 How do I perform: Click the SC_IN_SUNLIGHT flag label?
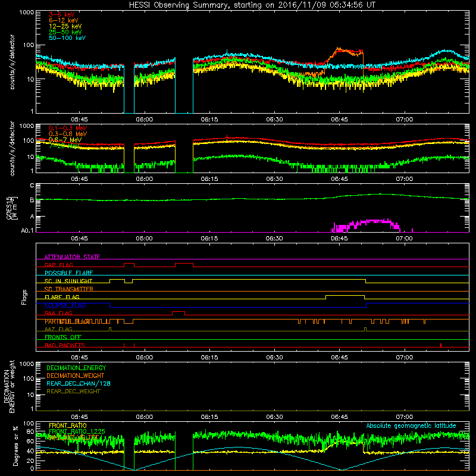click(x=68, y=281)
